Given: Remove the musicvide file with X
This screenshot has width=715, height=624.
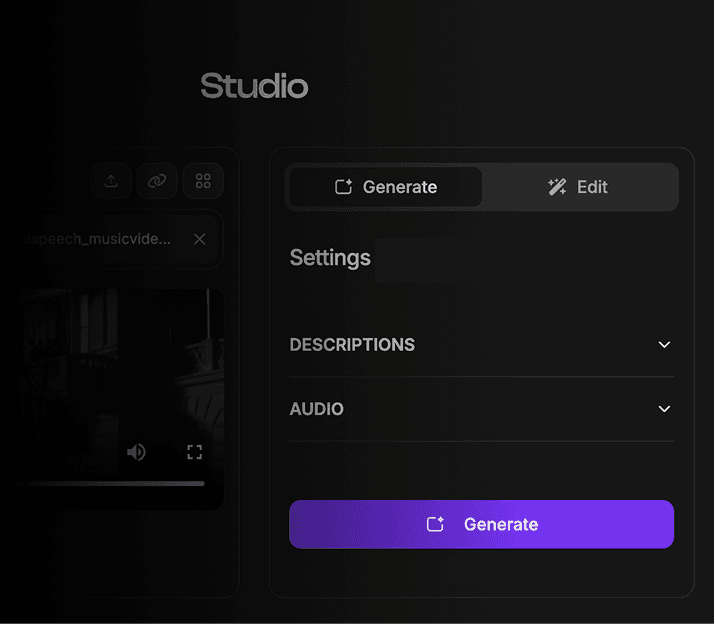Looking at the screenshot, I should 199,239.
